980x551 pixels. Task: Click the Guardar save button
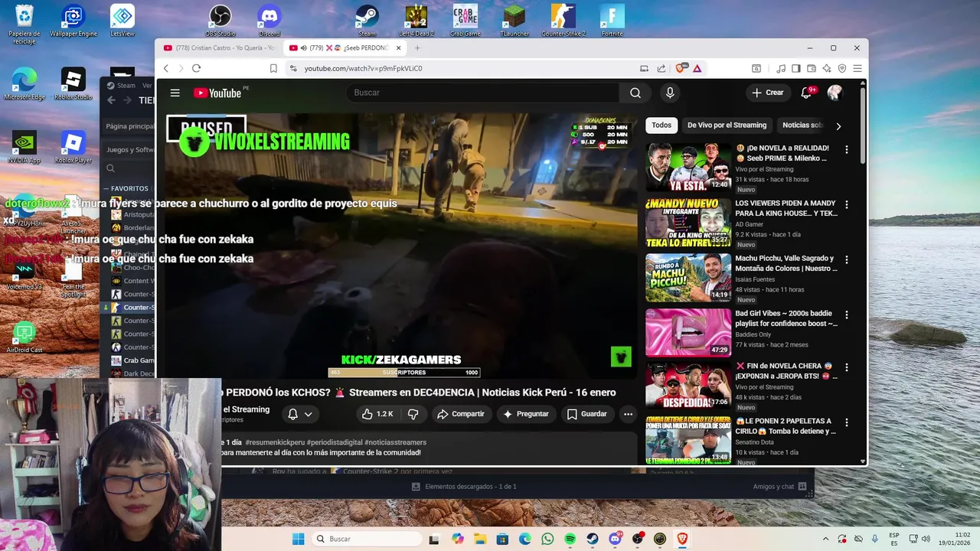click(x=586, y=414)
